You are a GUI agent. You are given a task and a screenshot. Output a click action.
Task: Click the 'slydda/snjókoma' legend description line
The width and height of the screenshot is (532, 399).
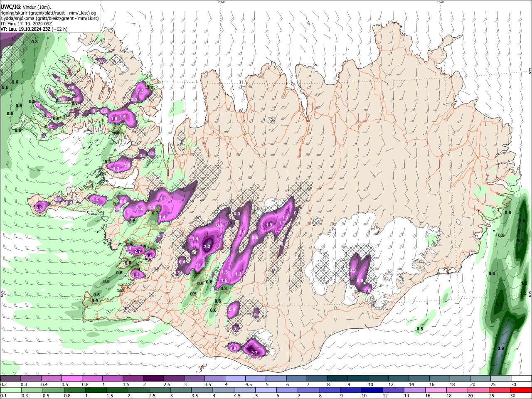click(50, 18)
